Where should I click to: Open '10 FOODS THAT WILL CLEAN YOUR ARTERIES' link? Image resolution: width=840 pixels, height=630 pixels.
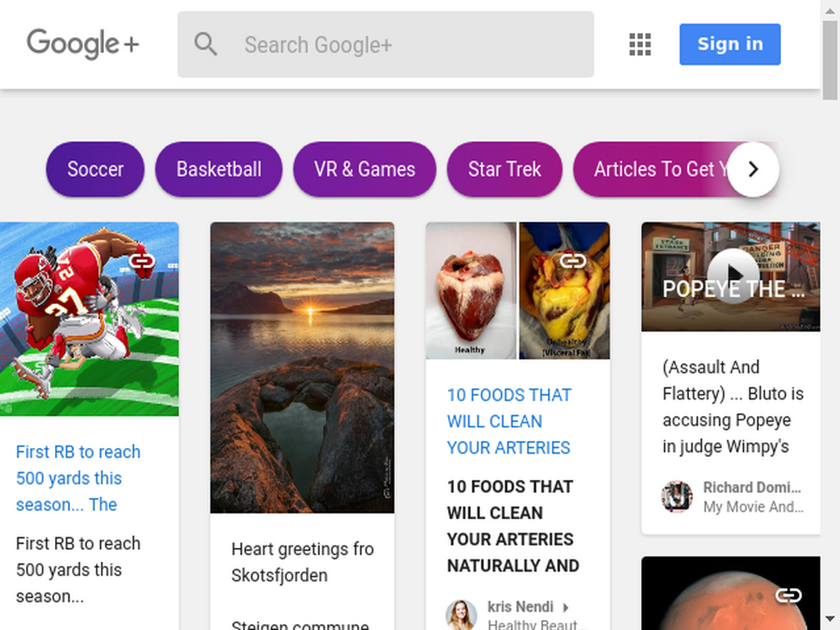pyautogui.click(x=509, y=421)
